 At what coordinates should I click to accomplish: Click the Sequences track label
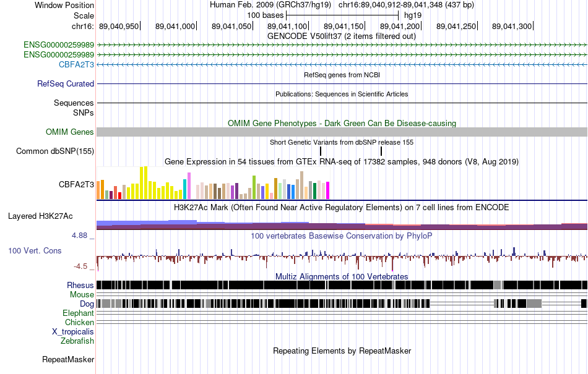coord(74,103)
